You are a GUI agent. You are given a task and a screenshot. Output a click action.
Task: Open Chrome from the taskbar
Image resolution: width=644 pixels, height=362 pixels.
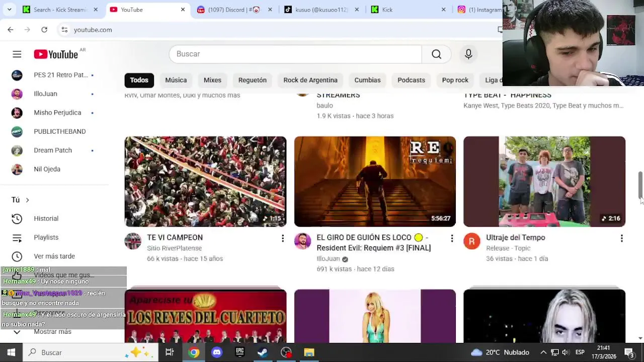(x=193, y=352)
